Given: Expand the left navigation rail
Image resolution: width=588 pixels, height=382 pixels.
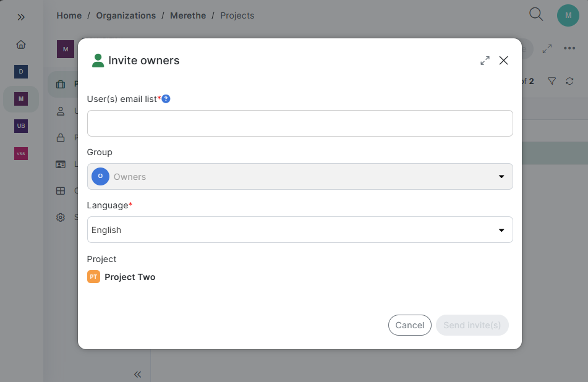Looking at the screenshot, I should (x=21, y=17).
